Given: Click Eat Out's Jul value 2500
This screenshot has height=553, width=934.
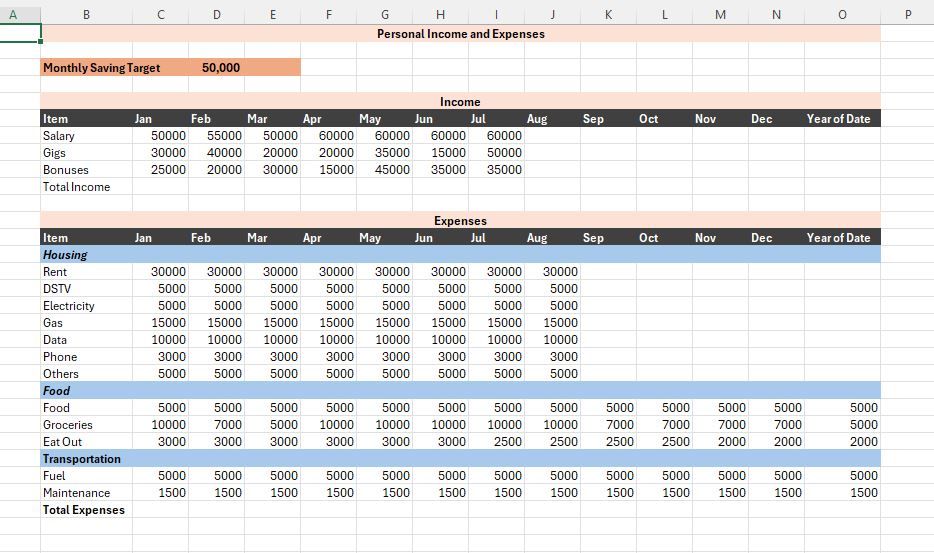Looking at the screenshot, I should pyautogui.click(x=508, y=442).
